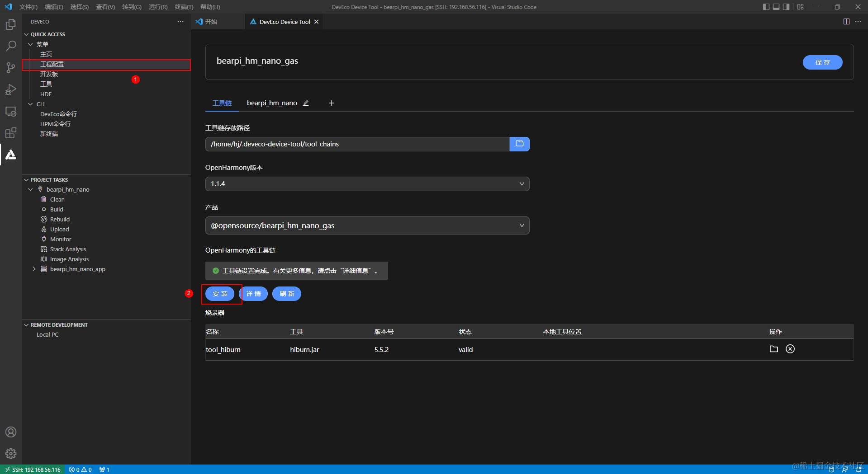868x474 pixels.
Task: Click the toolchain path input field
Action: click(x=357, y=144)
